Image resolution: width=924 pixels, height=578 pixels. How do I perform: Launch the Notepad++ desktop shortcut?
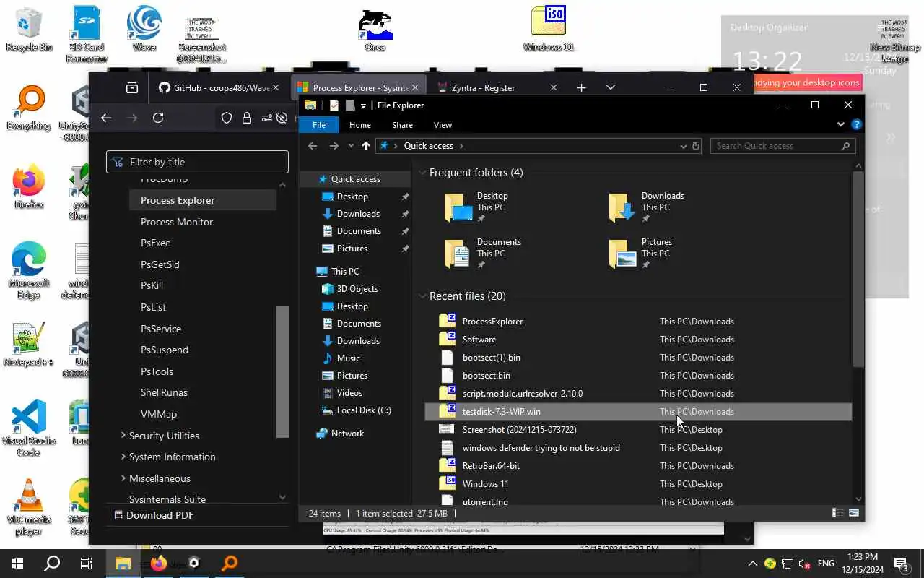(29, 345)
